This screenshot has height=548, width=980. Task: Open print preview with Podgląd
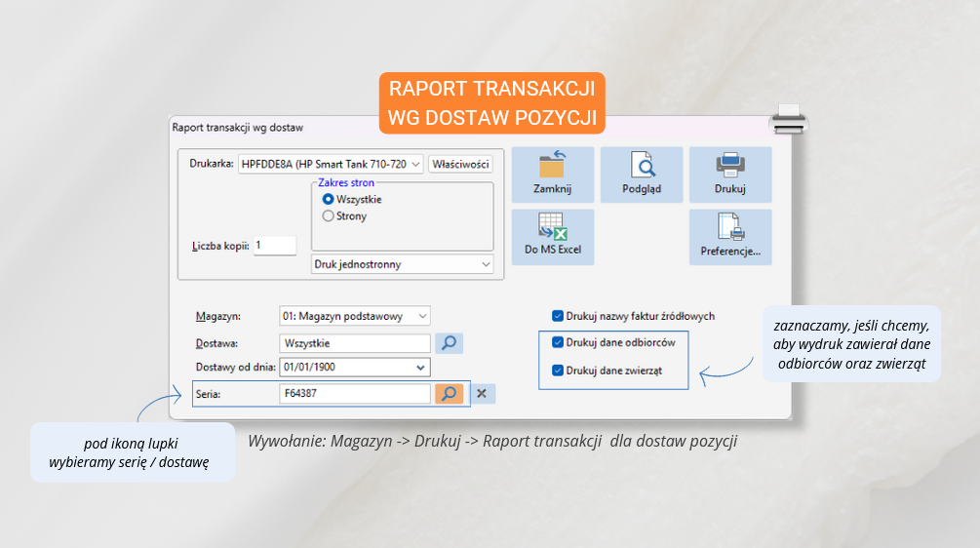[x=642, y=175]
